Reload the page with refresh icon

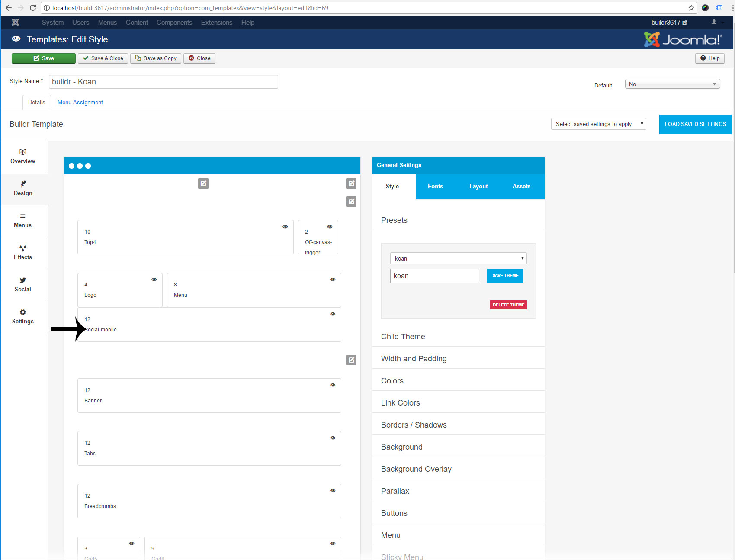point(33,8)
